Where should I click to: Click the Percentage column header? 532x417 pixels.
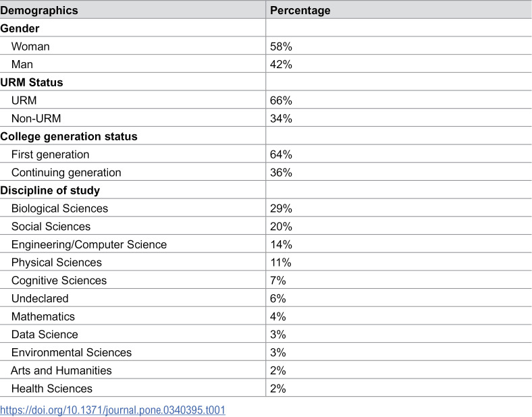[x=300, y=11]
